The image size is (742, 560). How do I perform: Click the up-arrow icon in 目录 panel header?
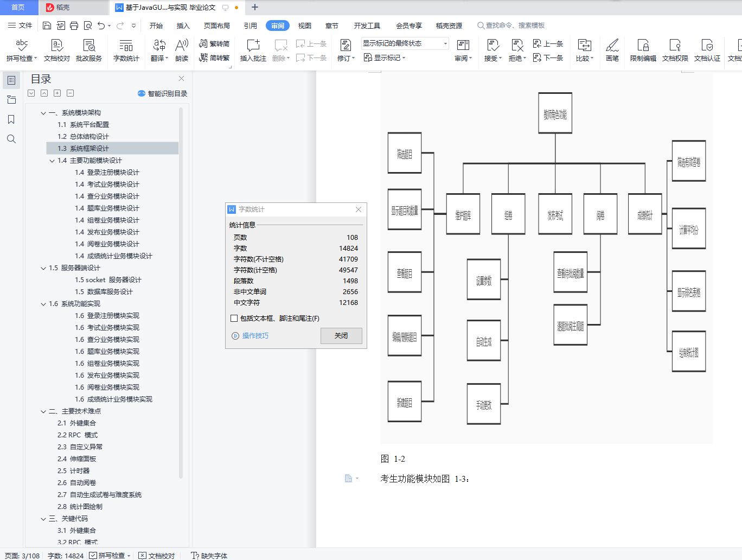(44, 93)
